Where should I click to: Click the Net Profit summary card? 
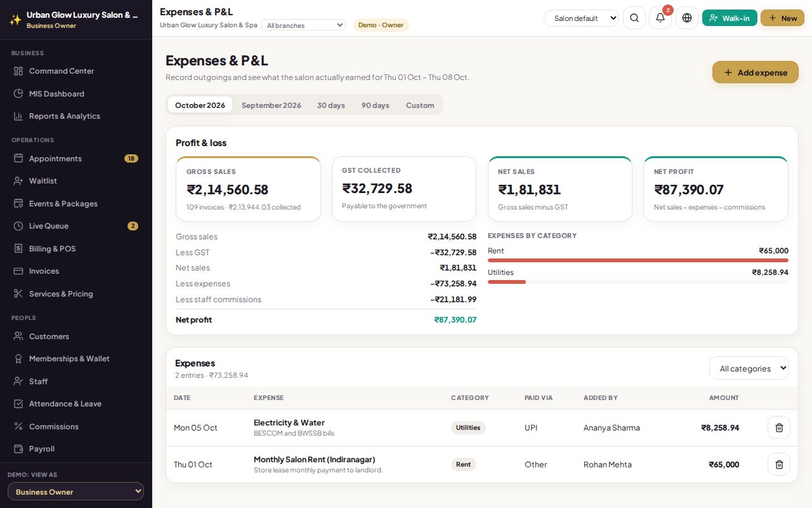pyautogui.click(x=716, y=189)
